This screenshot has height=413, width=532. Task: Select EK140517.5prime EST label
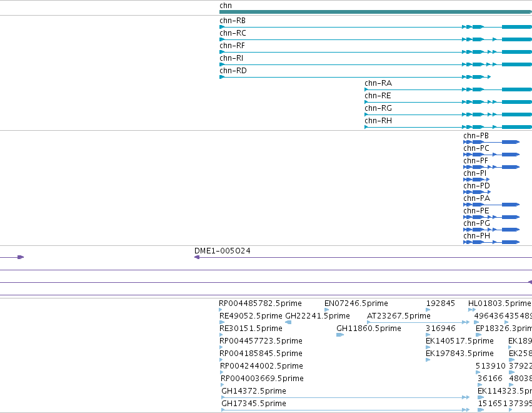click(459, 341)
